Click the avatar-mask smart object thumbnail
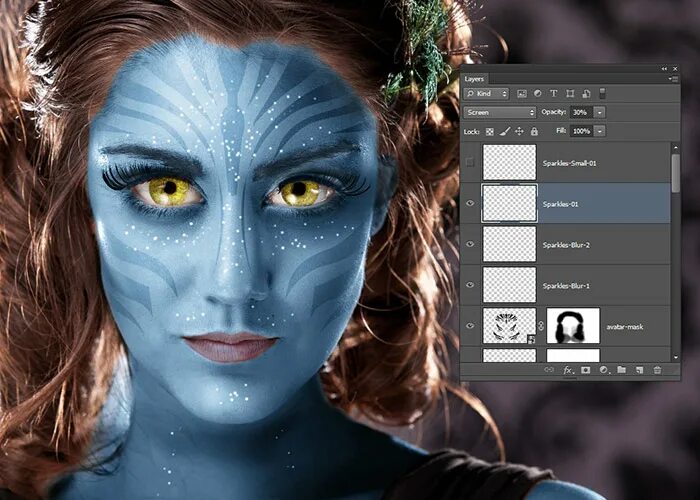This screenshot has width=700, height=500. click(509, 325)
